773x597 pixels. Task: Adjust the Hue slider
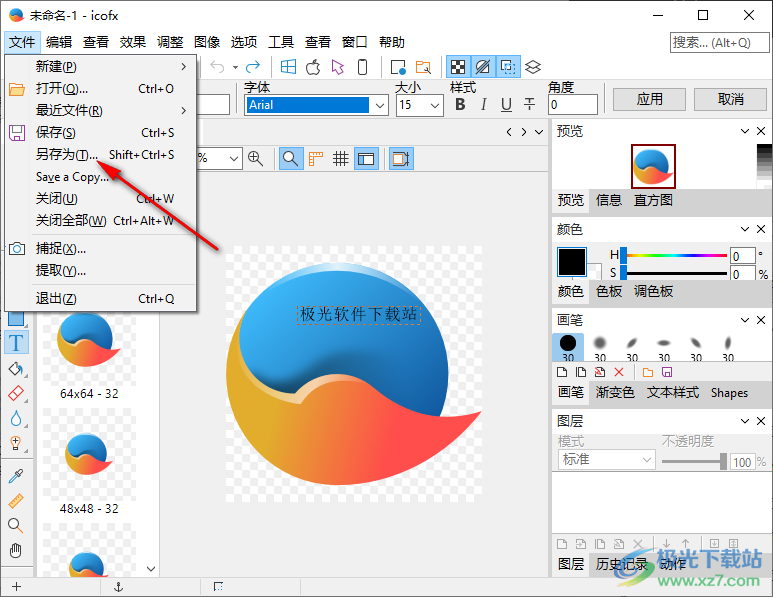point(674,255)
